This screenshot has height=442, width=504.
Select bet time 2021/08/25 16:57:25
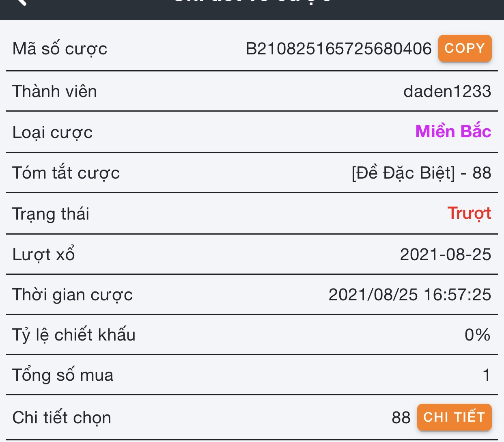coord(410,295)
